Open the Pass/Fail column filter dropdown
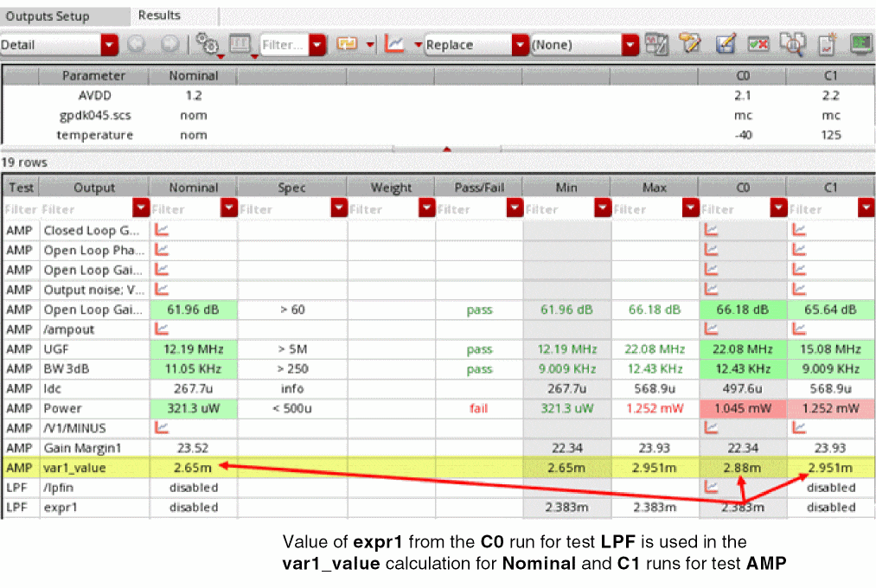 (x=515, y=208)
